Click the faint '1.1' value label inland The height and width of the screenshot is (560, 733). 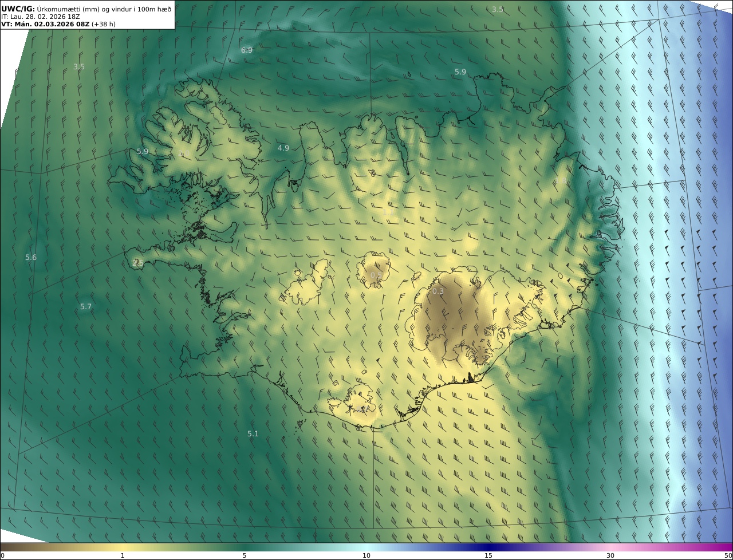coord(388,212)
